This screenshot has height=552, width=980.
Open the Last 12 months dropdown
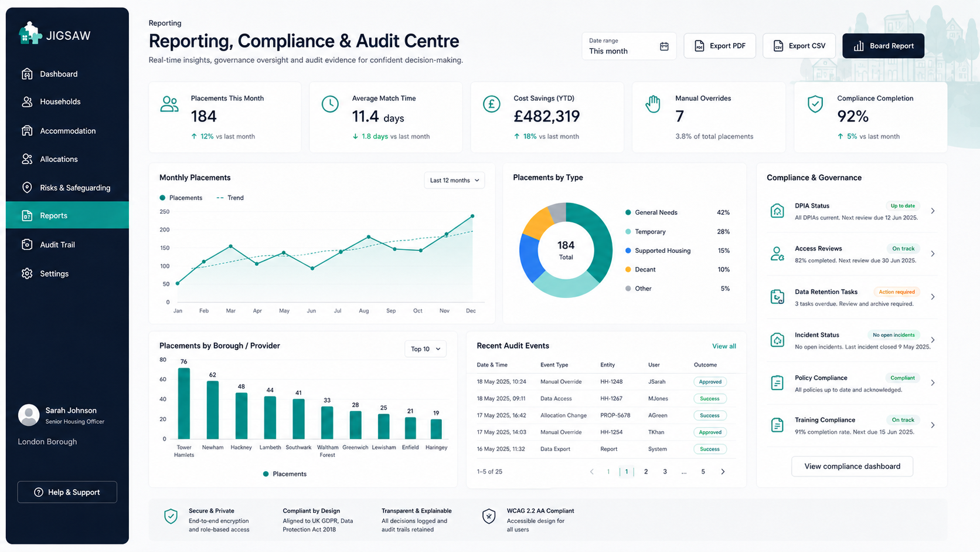[x=454, y=180]
